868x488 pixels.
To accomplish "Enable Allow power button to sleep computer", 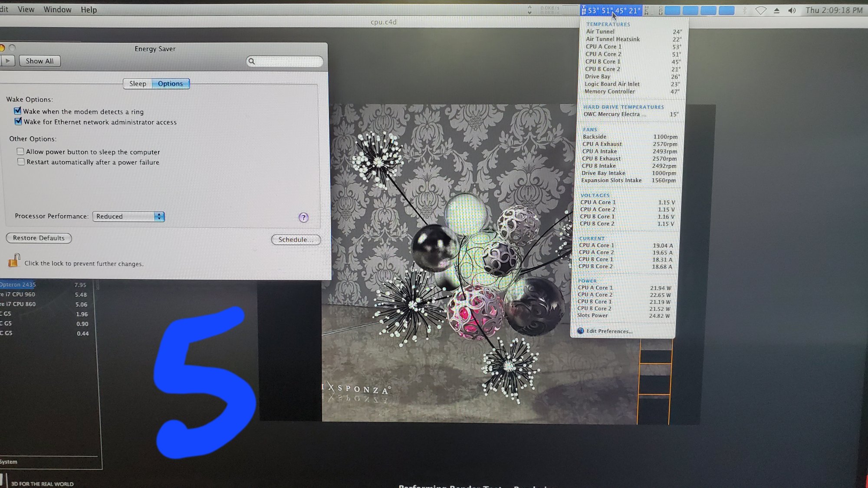I will pyautogui.click(x=20, y=151).
